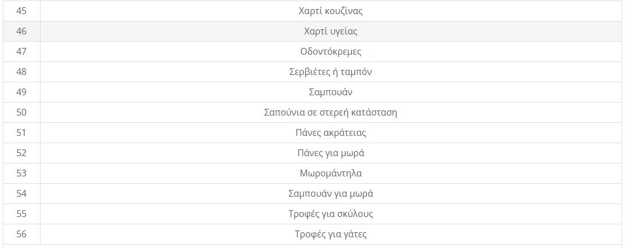Click row number 48 cell
This screenshot has height=248, width=644.
tap(21, 72)
